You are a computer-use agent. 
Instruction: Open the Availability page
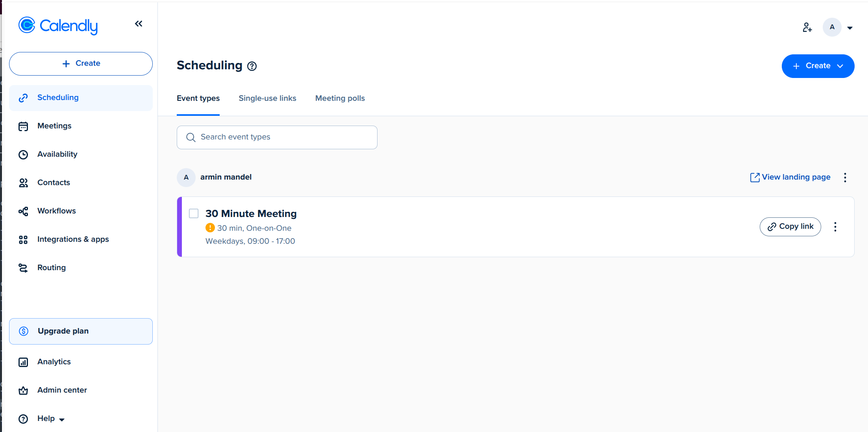click(57, 154)
